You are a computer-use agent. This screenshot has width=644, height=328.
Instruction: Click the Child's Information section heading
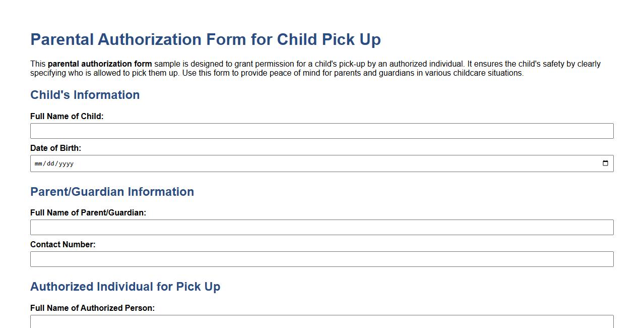tap(85, 95)
